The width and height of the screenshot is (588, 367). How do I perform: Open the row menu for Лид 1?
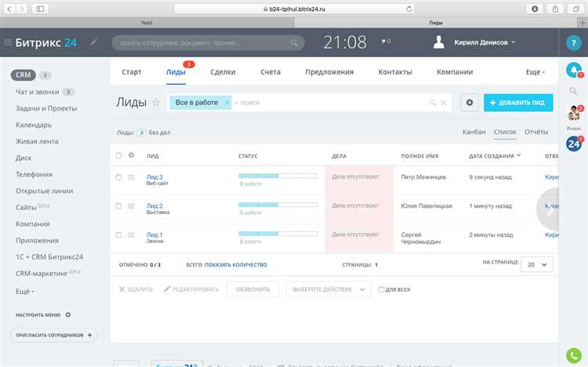tap(131, 235)
